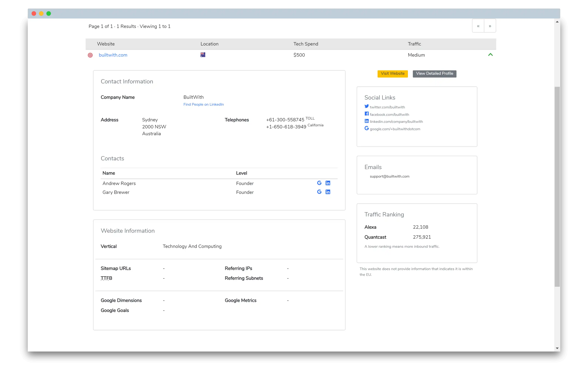The height and width of the screenshot is (370, 588).
Task: Click the page vertical scrollbar thumb
Action: click(x=557, y=187)
